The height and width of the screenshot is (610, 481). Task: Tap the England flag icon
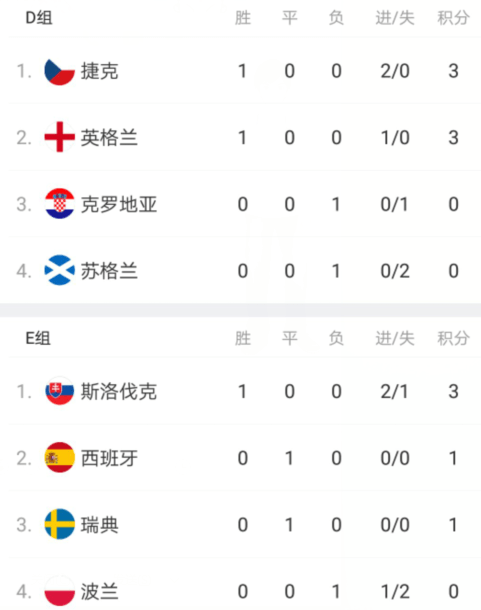coord(60,137)
